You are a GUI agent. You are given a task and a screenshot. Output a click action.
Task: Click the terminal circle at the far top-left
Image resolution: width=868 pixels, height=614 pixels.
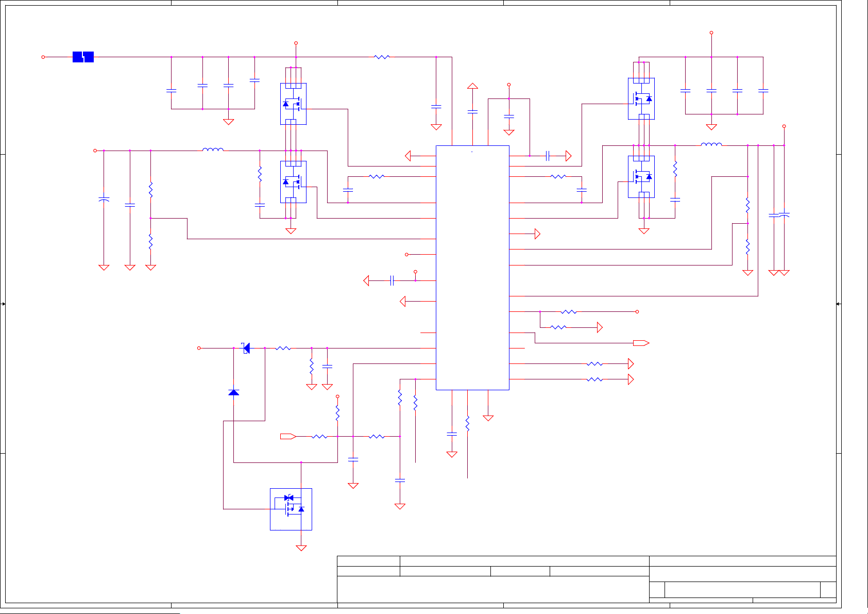[x=43, y=57]
